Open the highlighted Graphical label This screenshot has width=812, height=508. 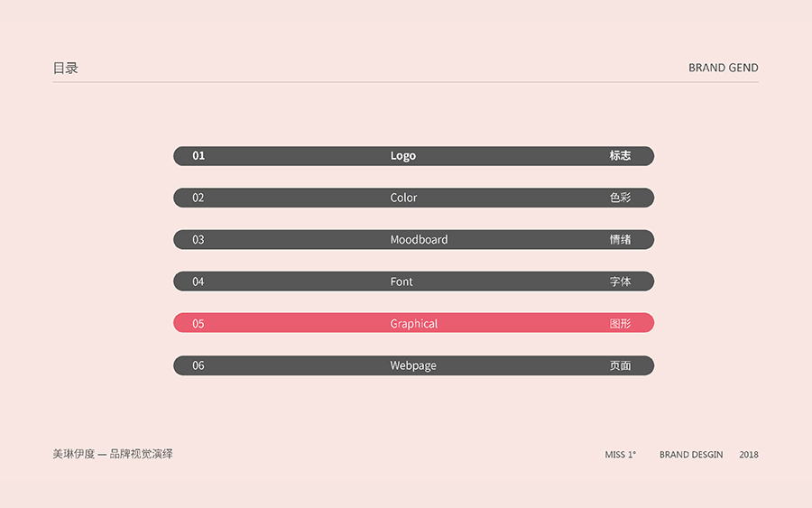414,324
